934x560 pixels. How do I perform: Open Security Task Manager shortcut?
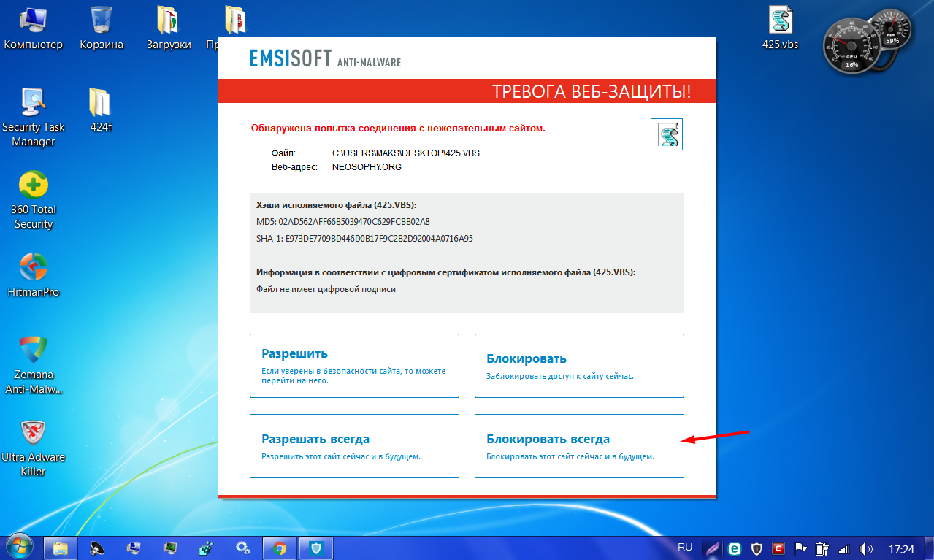click(x=33, y=117)
